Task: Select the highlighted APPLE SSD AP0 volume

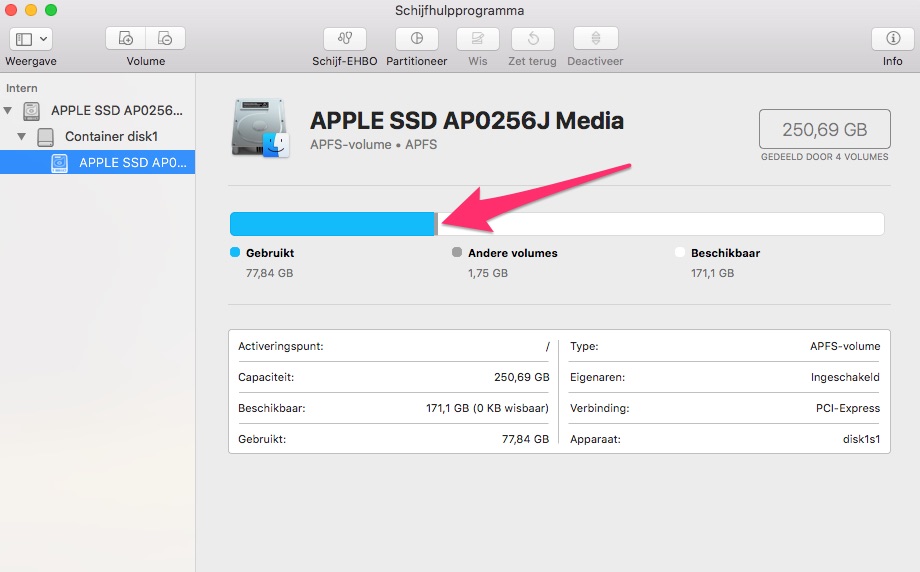Action: tap(97, 163)
